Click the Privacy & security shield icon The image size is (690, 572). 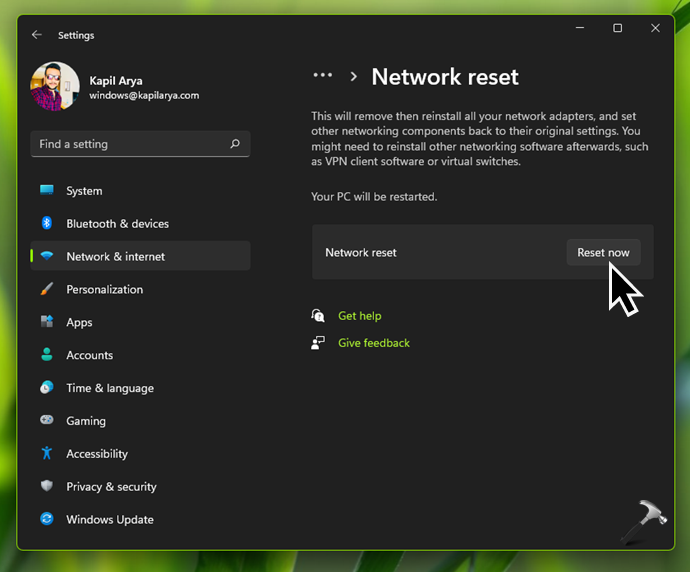pyautogui.click(x=47, y=487)
